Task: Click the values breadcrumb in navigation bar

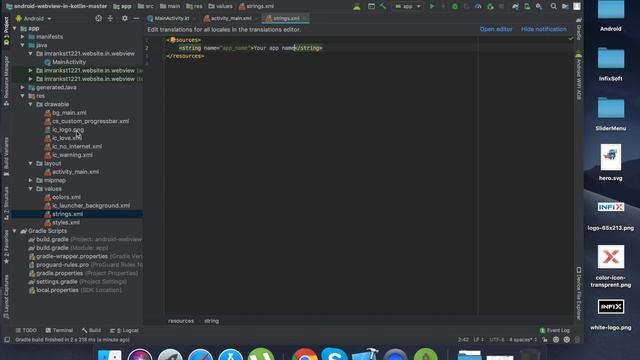Action: click(220, 6)
